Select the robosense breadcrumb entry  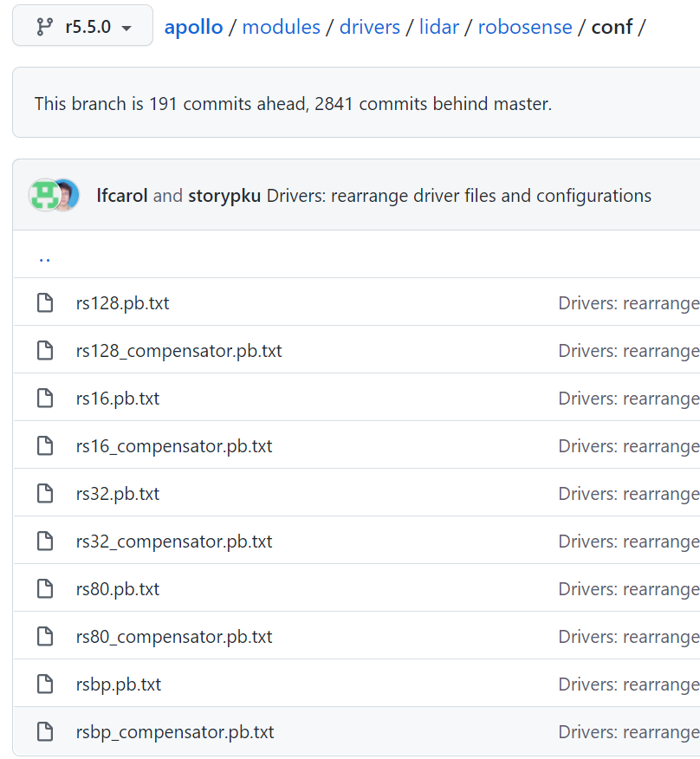pos(525,27)
